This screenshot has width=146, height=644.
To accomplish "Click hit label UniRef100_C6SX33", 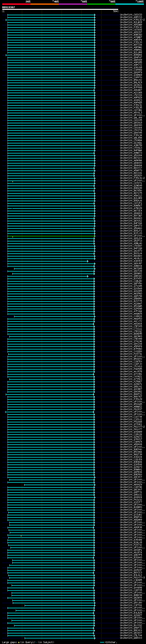I will pos(131,15).
